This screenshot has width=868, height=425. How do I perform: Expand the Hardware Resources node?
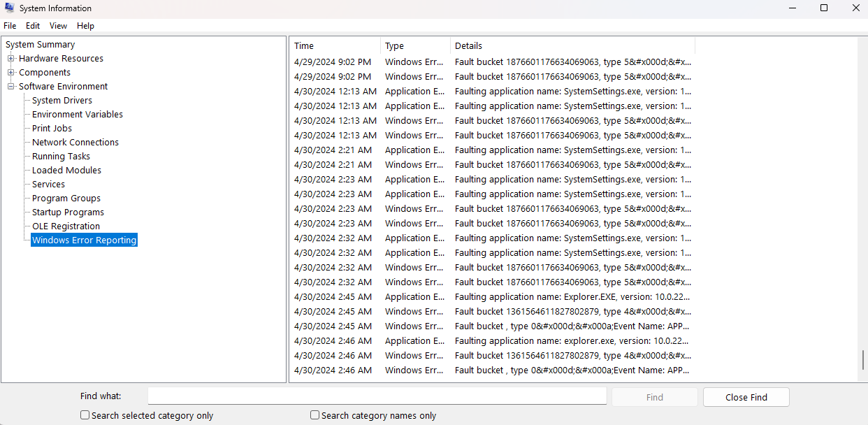11,59
